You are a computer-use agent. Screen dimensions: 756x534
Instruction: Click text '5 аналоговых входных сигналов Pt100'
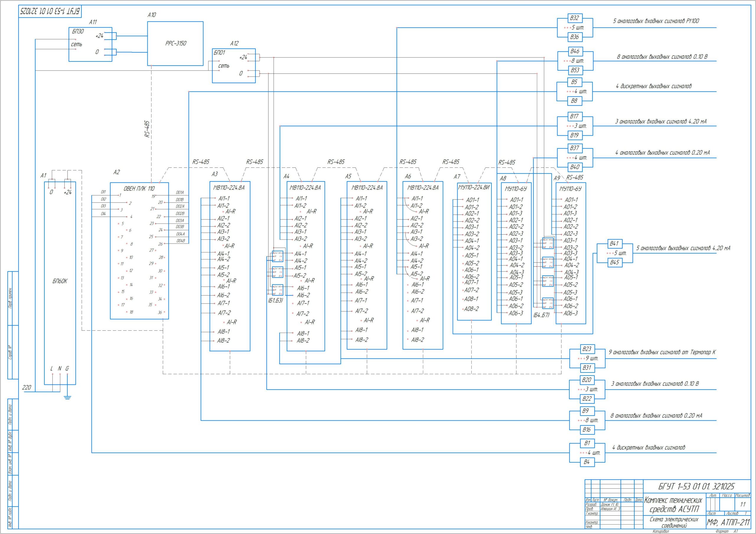656,21
